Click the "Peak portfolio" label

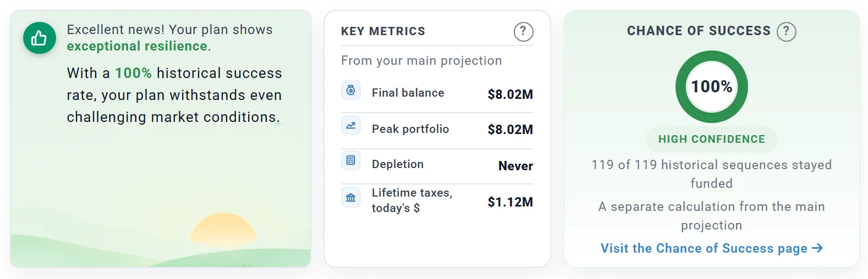tap(410, 129)
